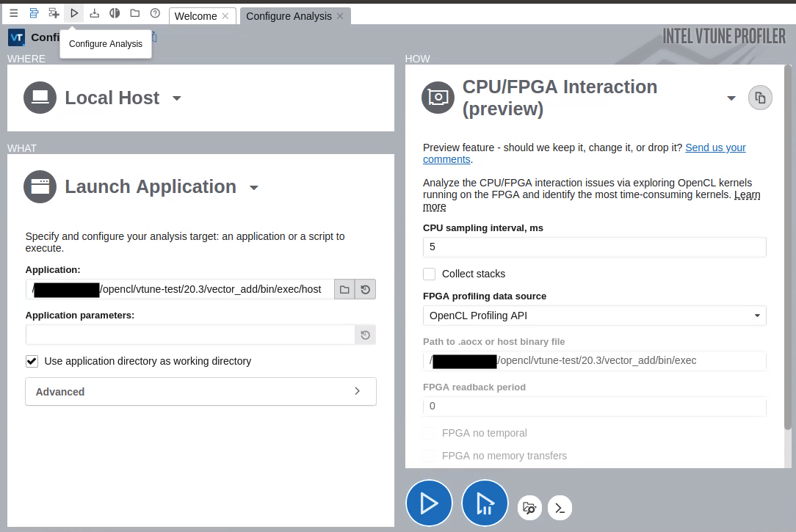This screenshot has width=796, height=532.
Task: Open application path history icon
Action: point(366,290)
